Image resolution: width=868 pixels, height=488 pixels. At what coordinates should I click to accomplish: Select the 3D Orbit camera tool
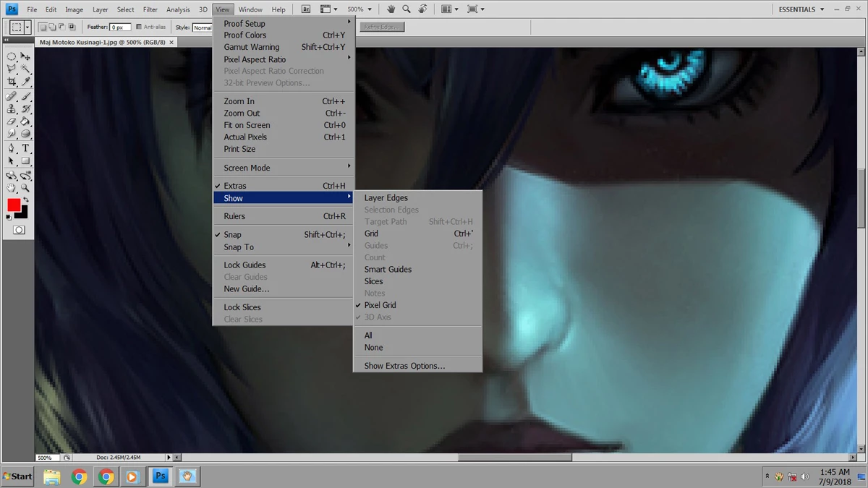[x=25, y=176]
